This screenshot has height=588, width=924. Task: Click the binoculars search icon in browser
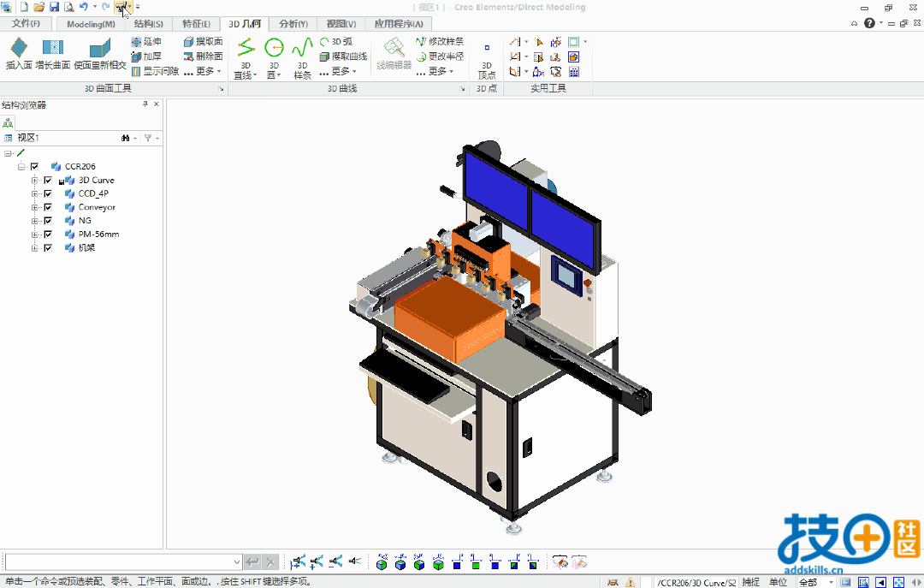tap(126, 138)
